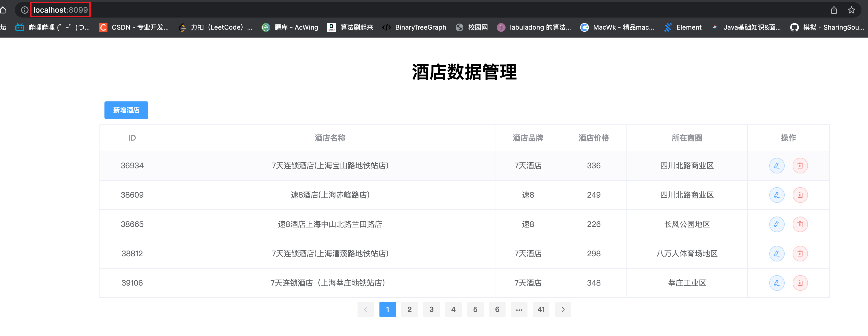868x336 pixels.
Task: Go to previous page arrow
Action: coord(366,309)
